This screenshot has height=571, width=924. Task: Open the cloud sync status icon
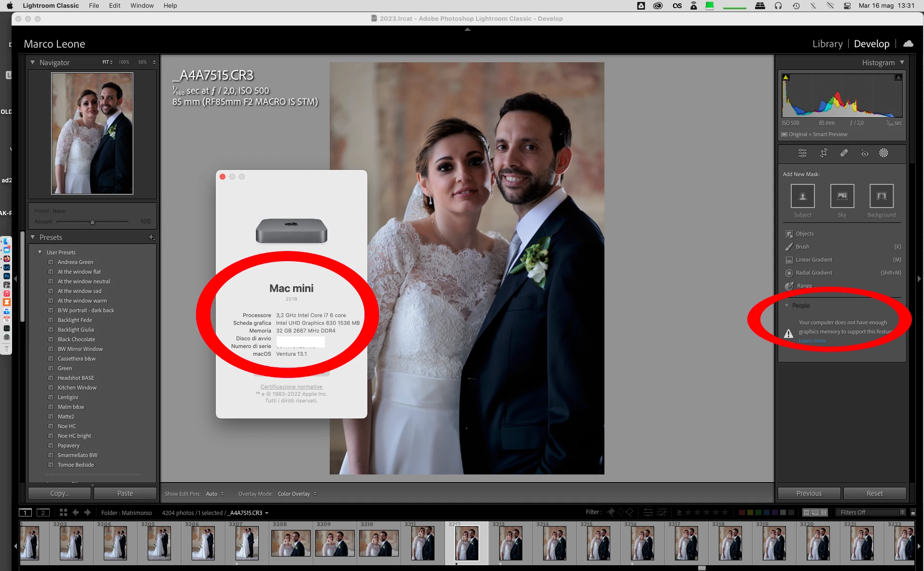[x=908, y=44]
